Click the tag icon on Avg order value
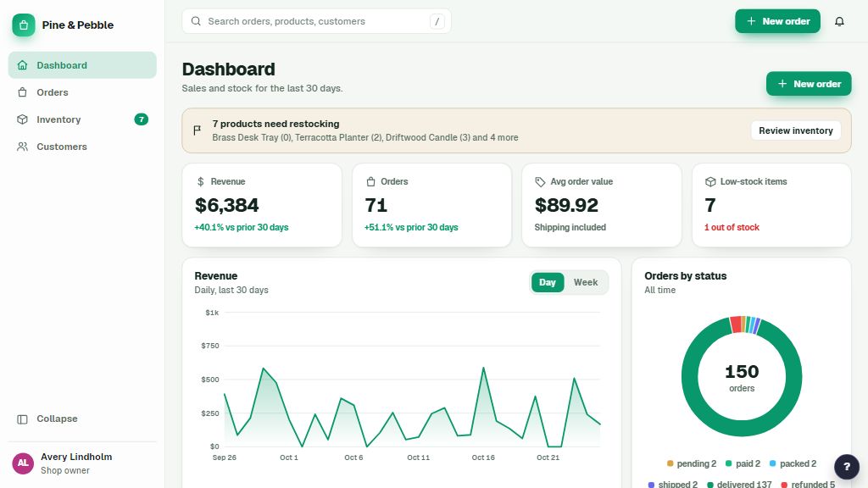The image size is (868, 488). [540, 181]
